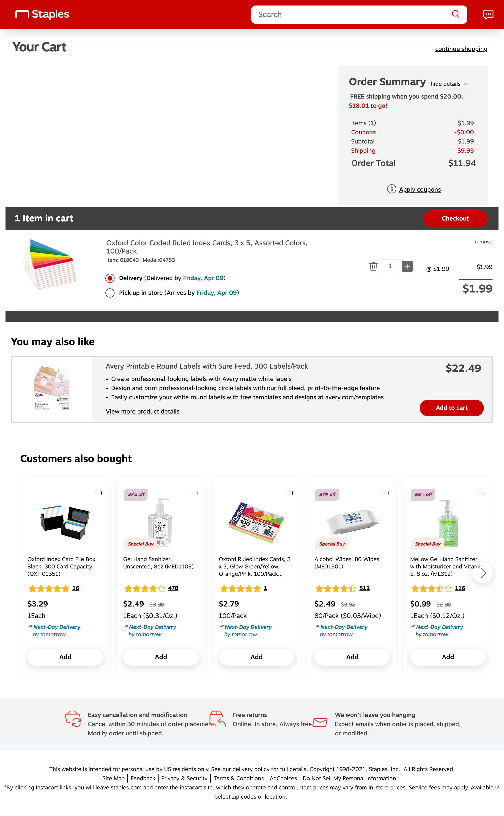Click the coupon icon next to Apply coupons
This screenshot has height=816, width=504.
pos(391,189)
